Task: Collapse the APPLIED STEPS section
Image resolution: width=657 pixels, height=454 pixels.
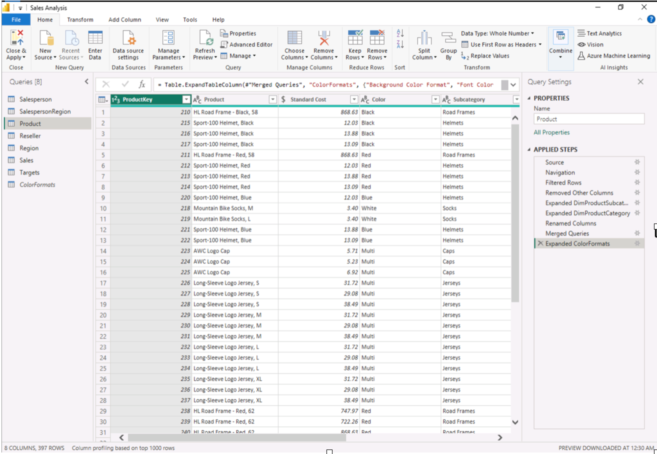Action: (x=529, y=150)
